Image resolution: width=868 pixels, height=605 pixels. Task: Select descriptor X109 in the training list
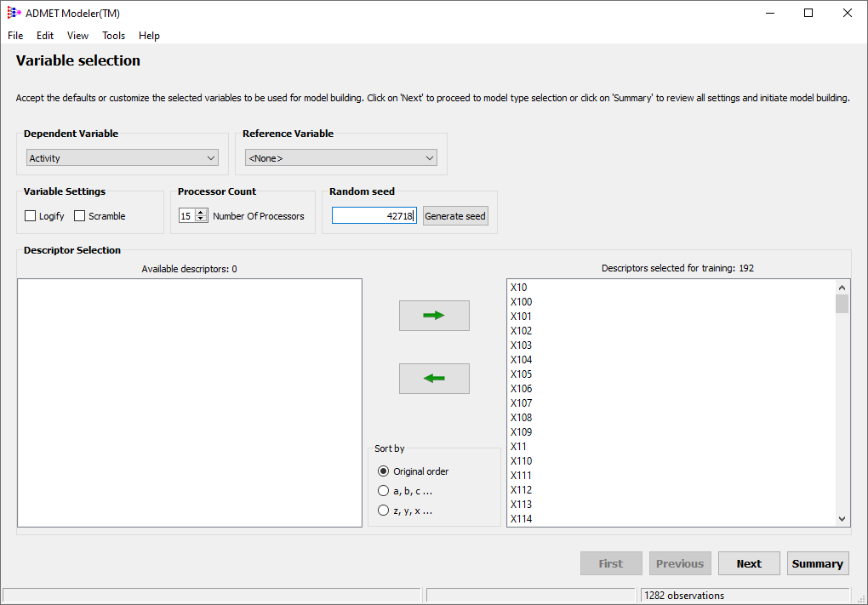pos(521,431)
